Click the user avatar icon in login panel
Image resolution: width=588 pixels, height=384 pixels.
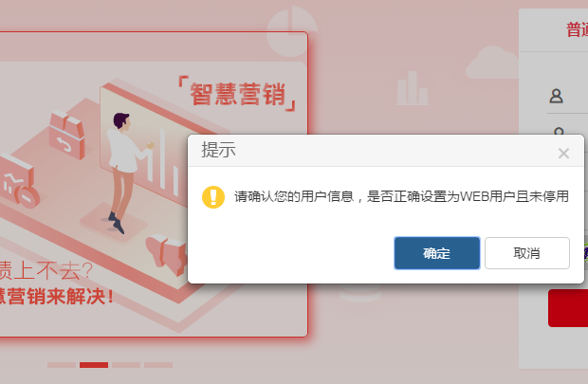(x=556, y=96)
